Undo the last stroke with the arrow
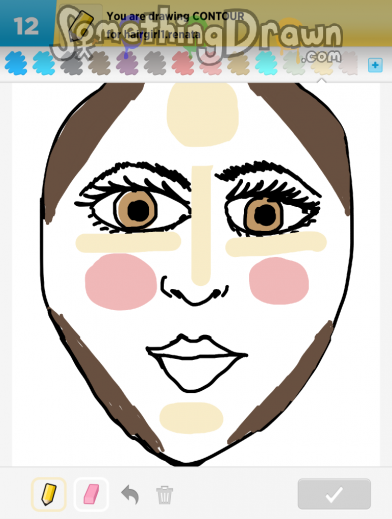392x519 pixels. (x=130, y=494)
